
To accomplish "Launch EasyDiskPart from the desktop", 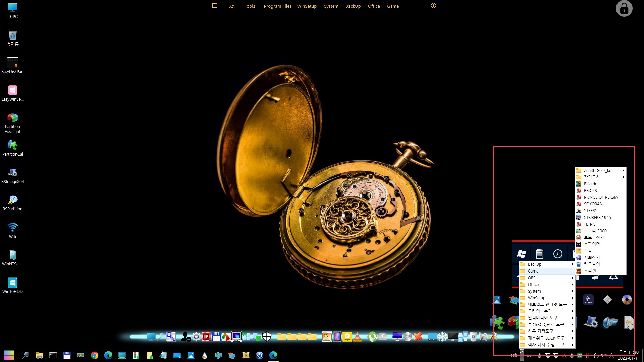I will point(12,65).
